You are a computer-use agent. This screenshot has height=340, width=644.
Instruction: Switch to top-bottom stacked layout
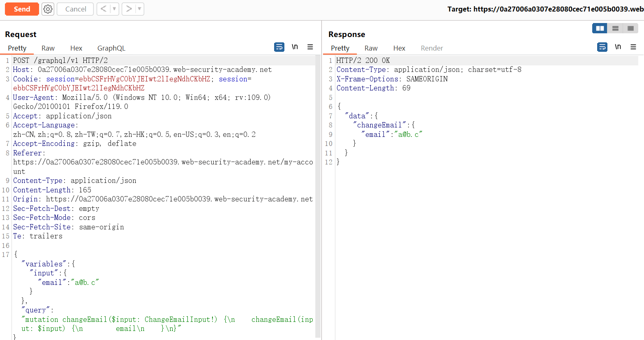pyautogui.click(x=615, y=28)
